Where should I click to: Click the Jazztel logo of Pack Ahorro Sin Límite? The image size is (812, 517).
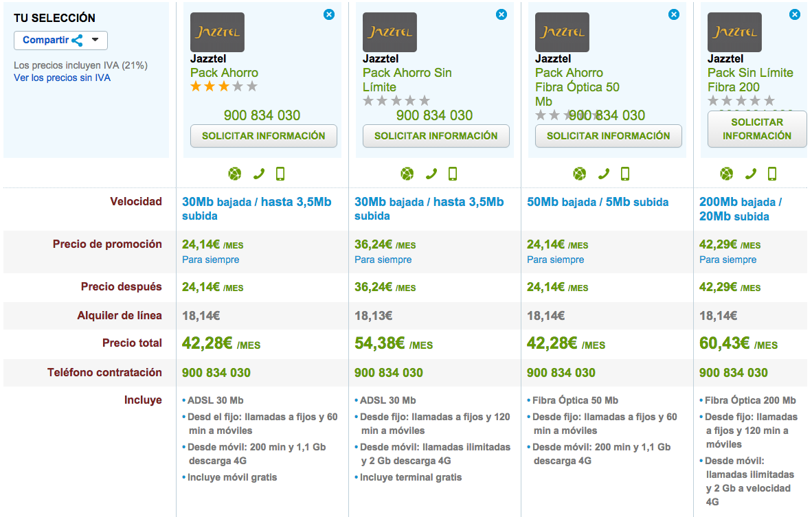point(390,32)
